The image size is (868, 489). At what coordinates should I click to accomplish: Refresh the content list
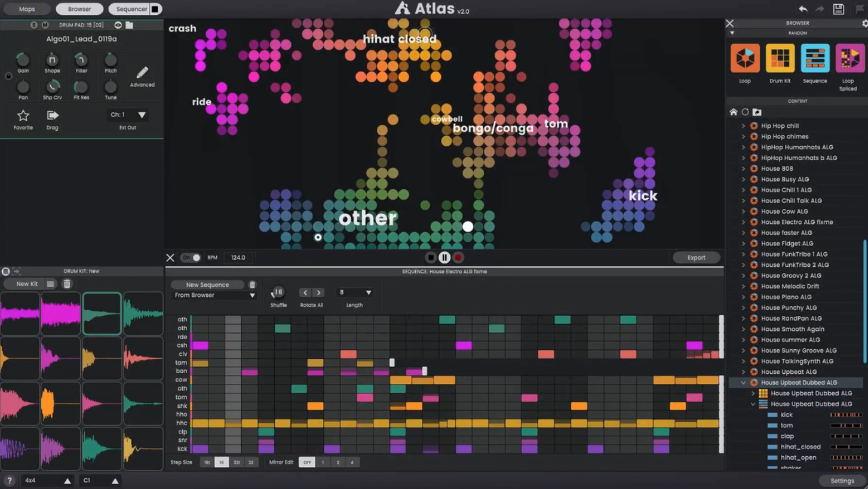click(x=745, y=112)
